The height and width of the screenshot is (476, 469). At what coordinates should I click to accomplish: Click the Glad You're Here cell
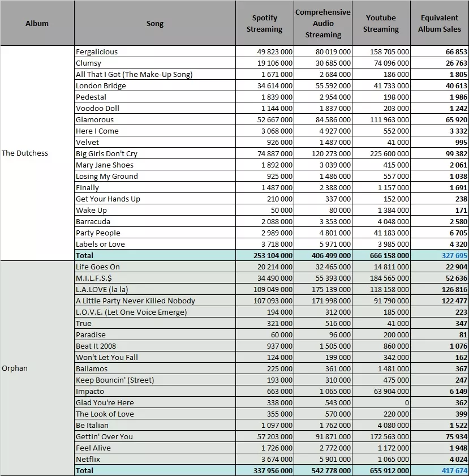click(154, 402)
